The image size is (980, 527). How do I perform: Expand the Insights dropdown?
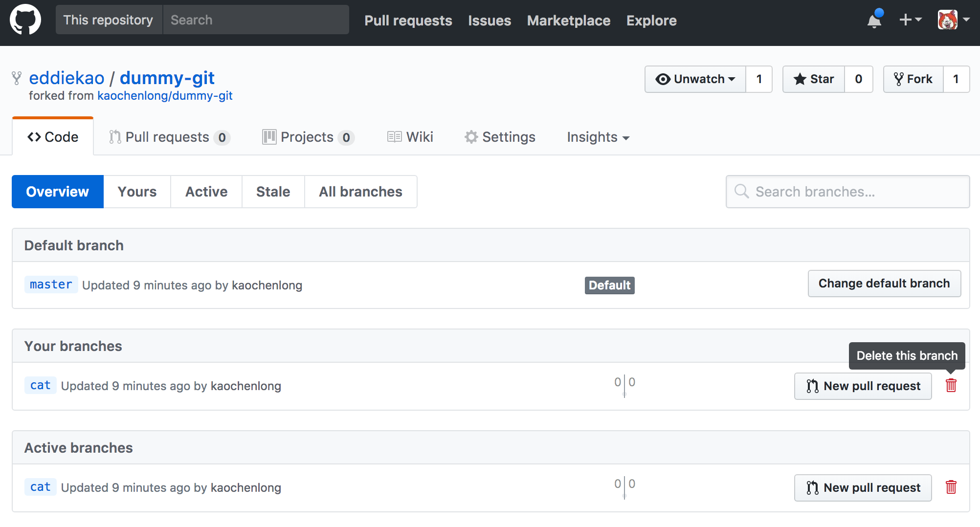[x=598, y=137]
